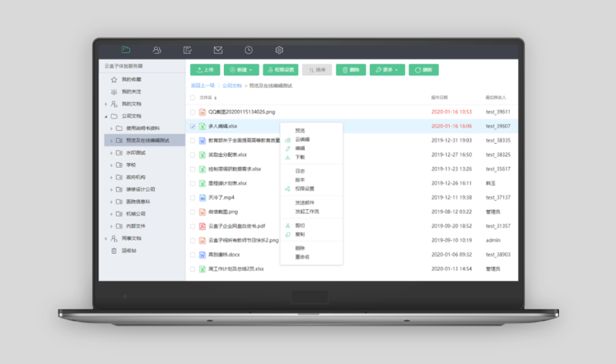Click the person icon beside 同事文档

(114, 239)
